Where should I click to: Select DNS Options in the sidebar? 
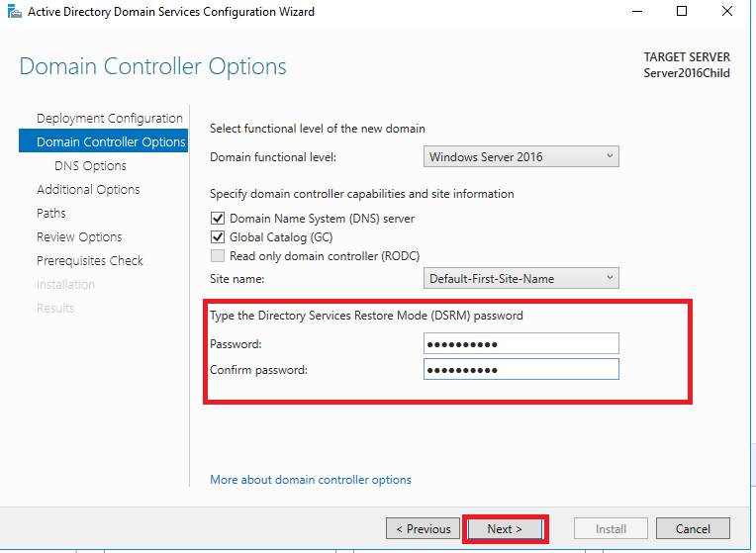90,166
